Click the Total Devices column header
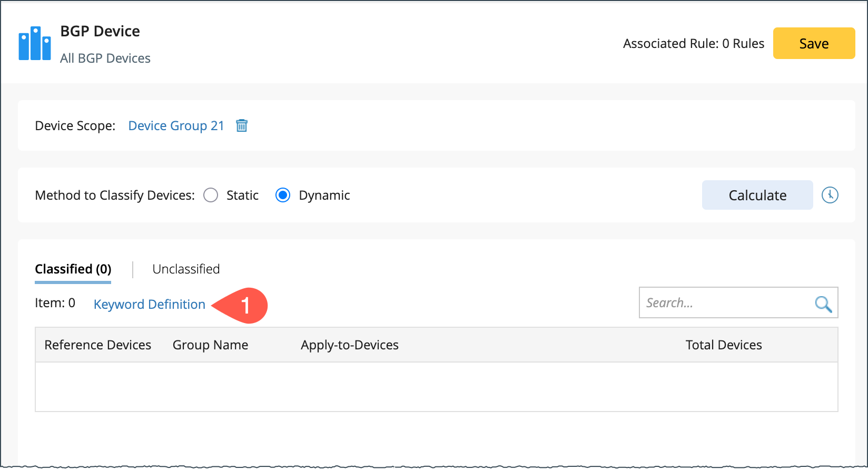 [x=724, y=345]
